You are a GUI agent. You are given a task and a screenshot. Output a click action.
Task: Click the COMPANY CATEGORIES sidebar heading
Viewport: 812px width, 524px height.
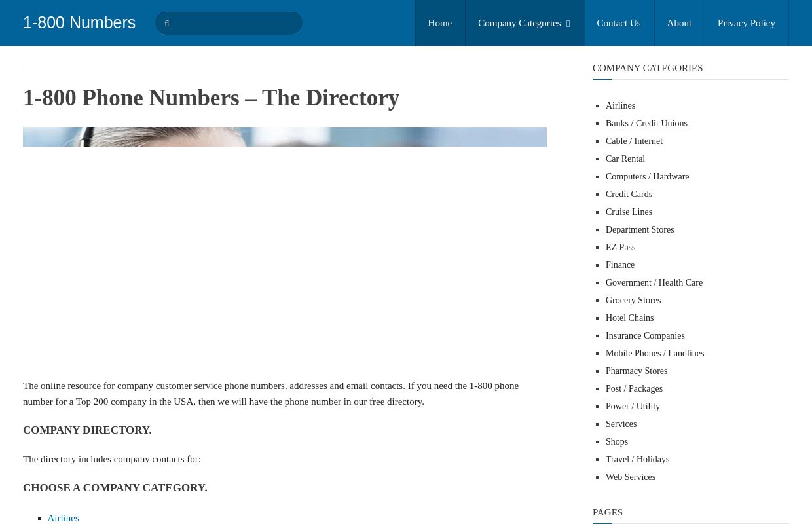pos(648,68)
